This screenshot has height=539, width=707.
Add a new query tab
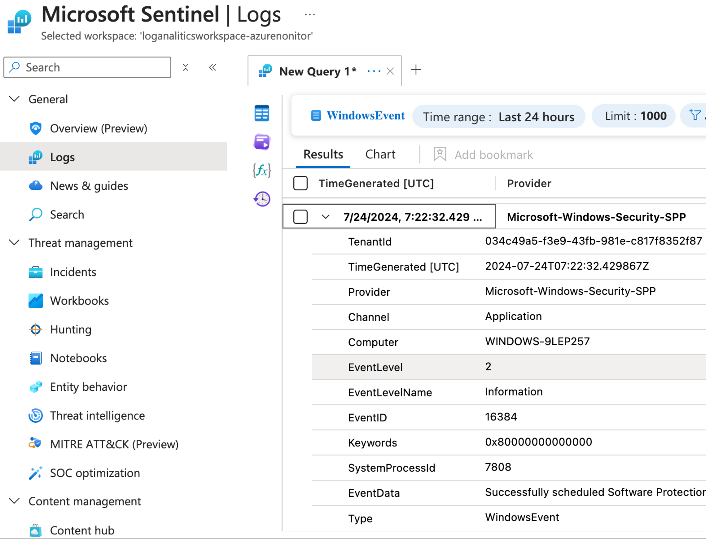pyautogui.click(x=416, y=70)
